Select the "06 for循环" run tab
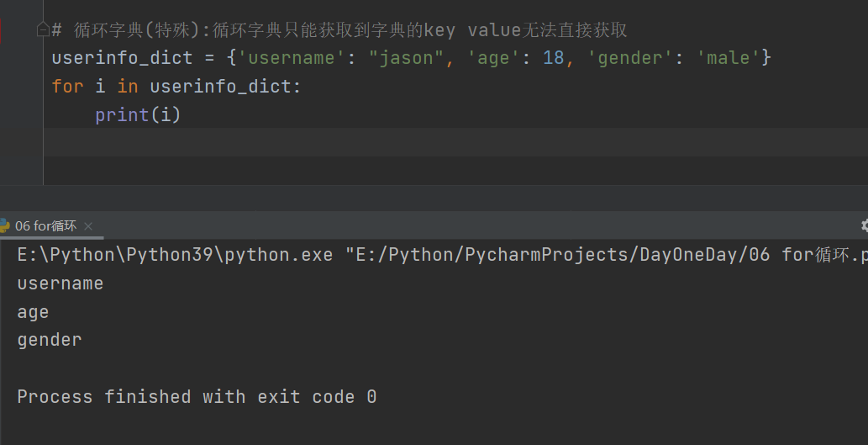 pyautogui.click(x=45, y=226)
